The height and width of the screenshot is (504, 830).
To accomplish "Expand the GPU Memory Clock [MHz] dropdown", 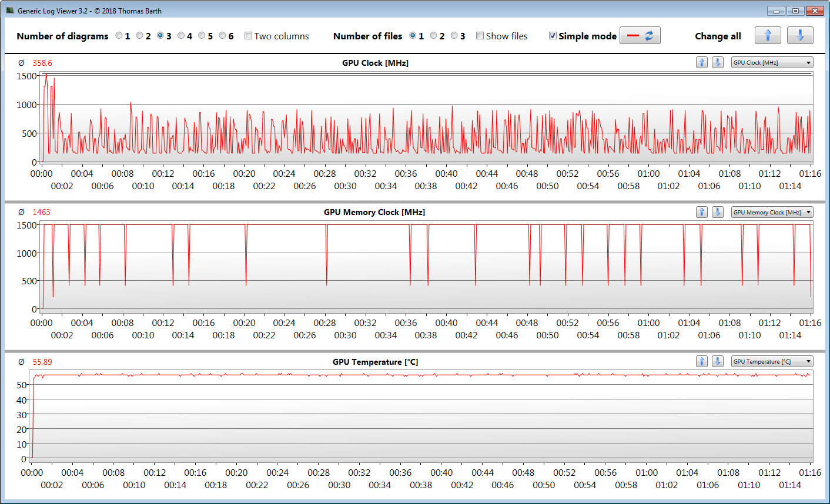I will 772,212.
